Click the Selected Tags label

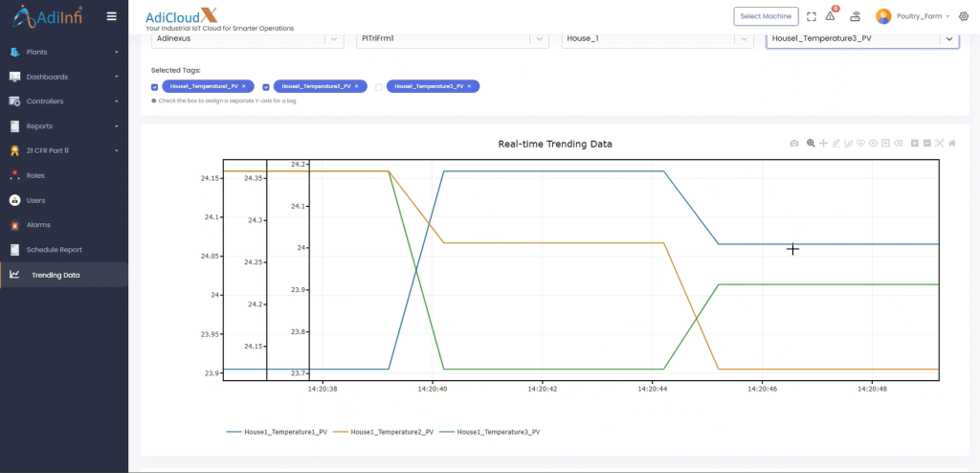tap(176, 71)
